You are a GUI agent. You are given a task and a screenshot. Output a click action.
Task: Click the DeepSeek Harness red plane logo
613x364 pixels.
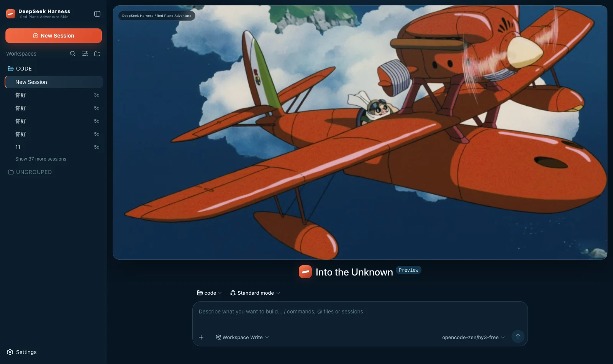point(11,14)
